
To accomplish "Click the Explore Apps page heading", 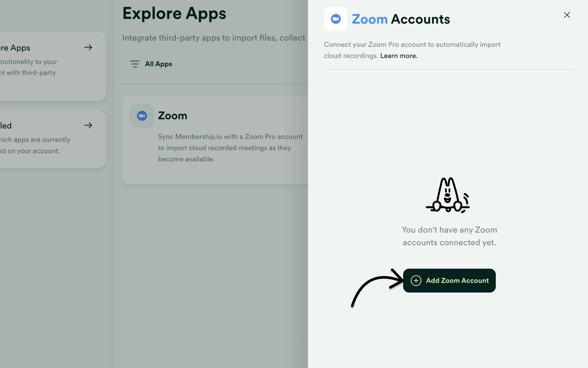I will (x=174, y=13).
